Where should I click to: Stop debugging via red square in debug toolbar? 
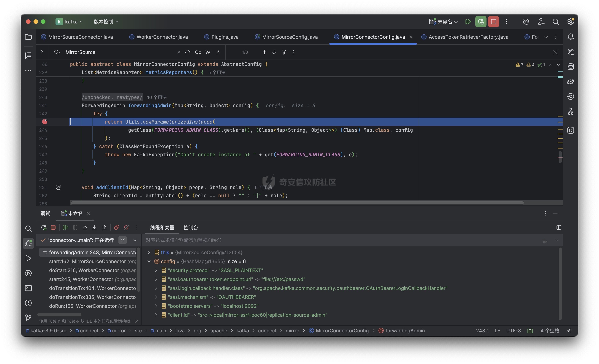coord(53,228)
